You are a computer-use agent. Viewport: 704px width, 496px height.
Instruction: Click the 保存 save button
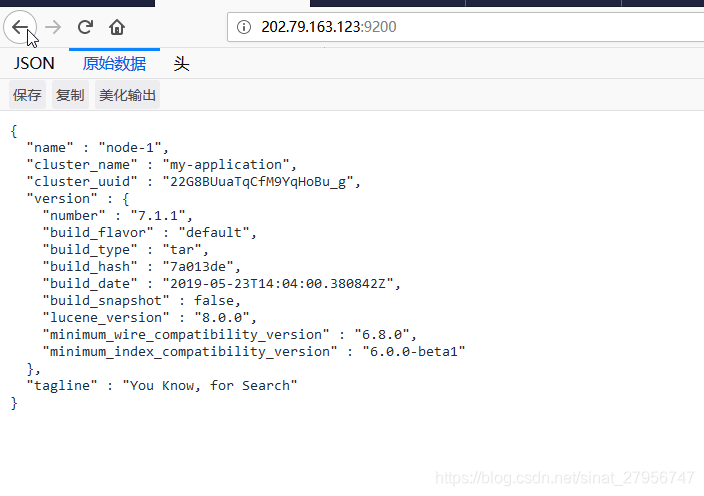coord(27,95)
